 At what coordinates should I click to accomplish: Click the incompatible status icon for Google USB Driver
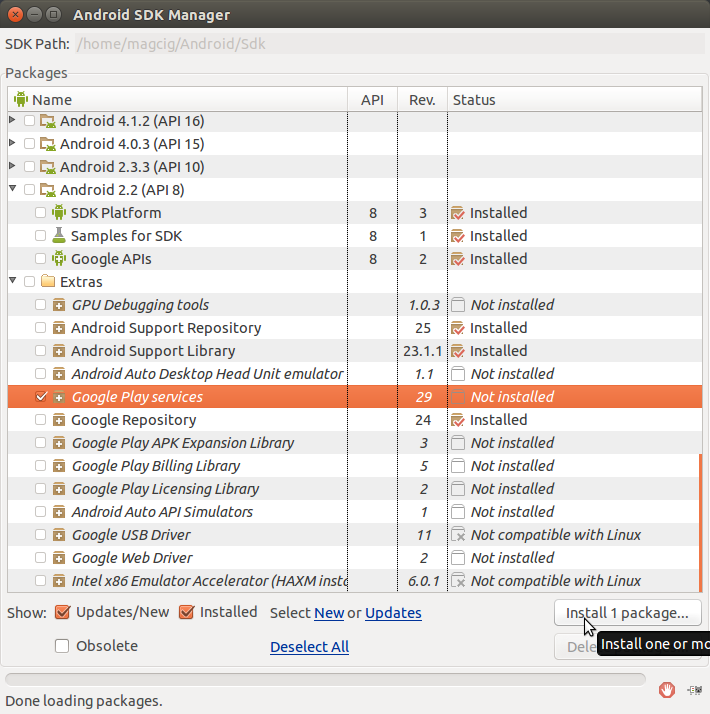click(x=458, y=535)
